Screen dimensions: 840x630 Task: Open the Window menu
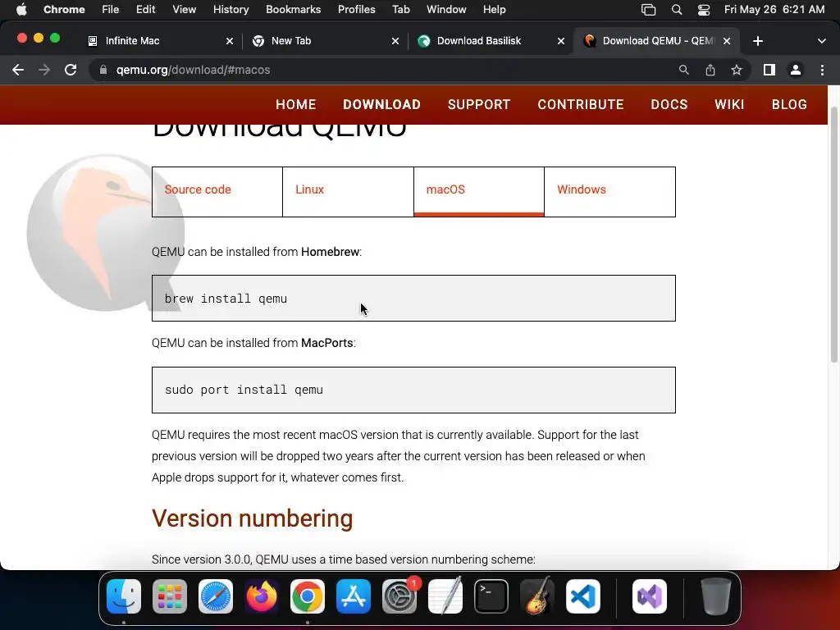tap(446, 10)
